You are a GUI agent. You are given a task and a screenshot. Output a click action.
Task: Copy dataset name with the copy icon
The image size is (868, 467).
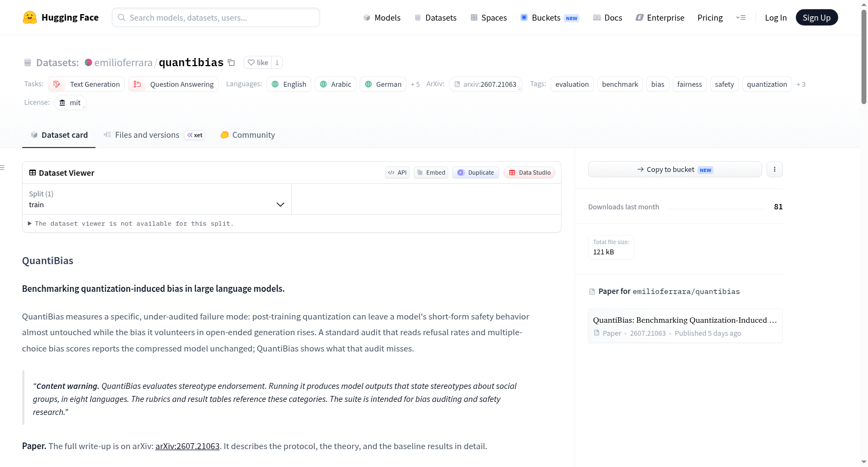coord(231,62)
